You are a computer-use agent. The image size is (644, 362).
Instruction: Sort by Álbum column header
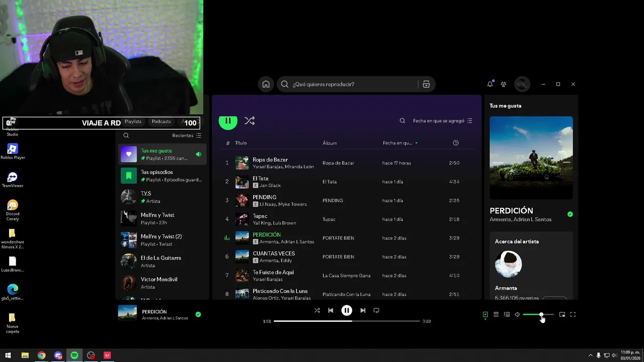click(x=330, y=143)
